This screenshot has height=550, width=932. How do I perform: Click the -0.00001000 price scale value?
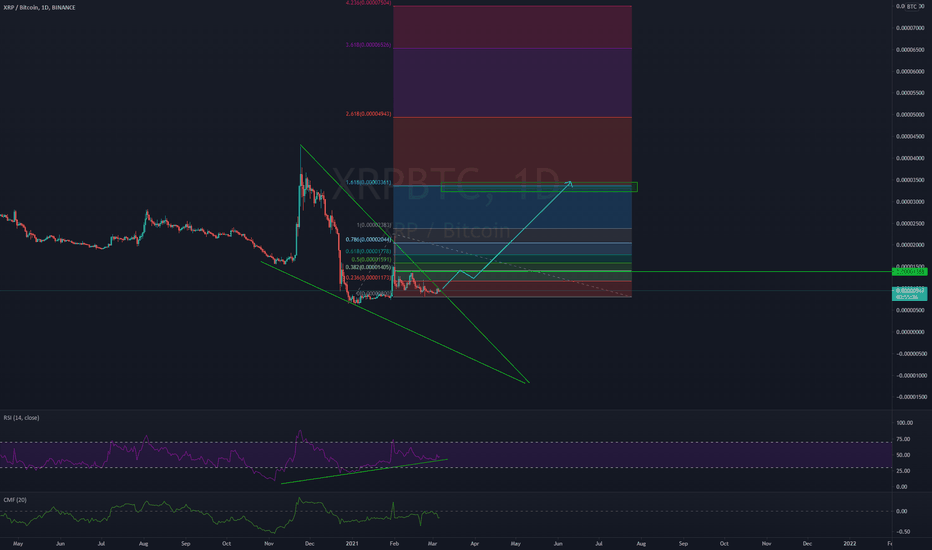(911, 376)
